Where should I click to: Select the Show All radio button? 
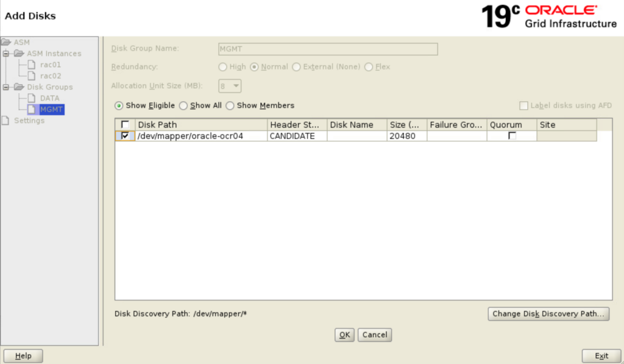click(x=183, y=105)
